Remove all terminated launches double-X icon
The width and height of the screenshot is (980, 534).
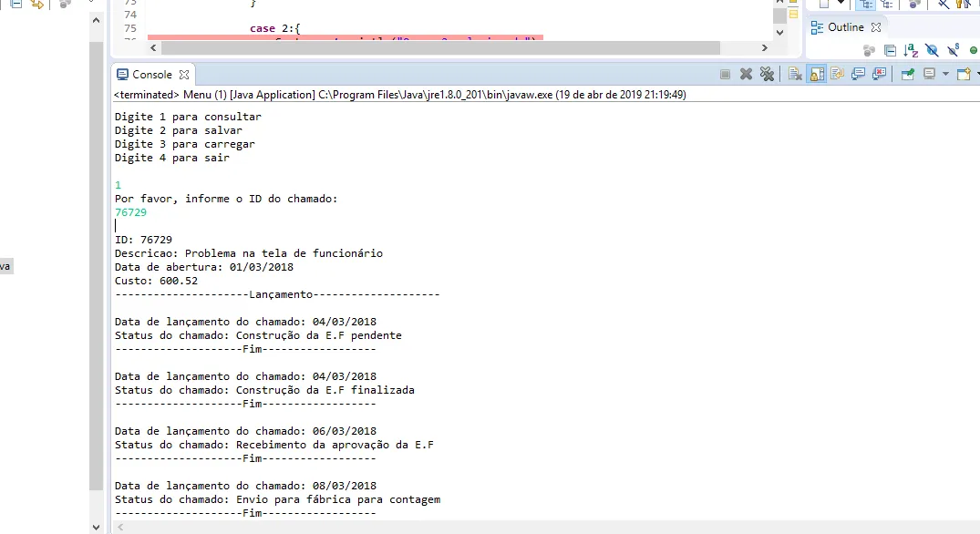[x=767, y=75]
